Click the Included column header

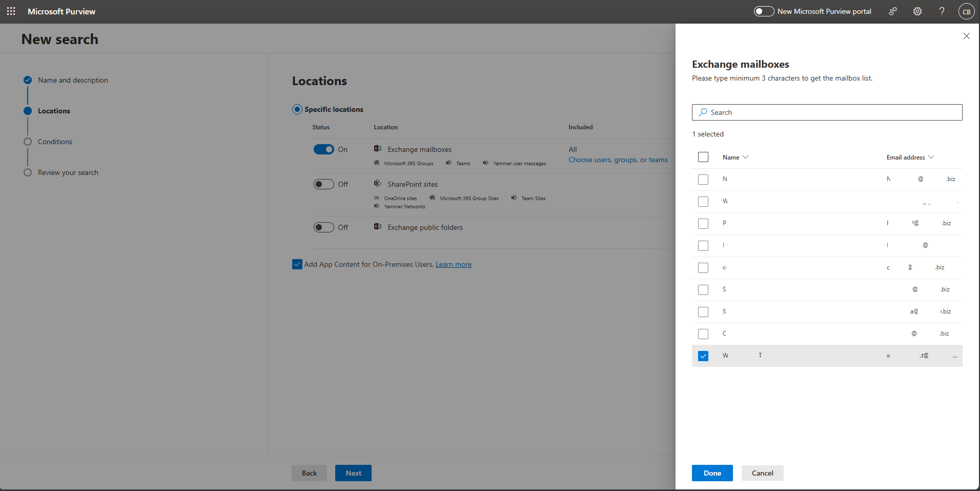click(580, 127)
